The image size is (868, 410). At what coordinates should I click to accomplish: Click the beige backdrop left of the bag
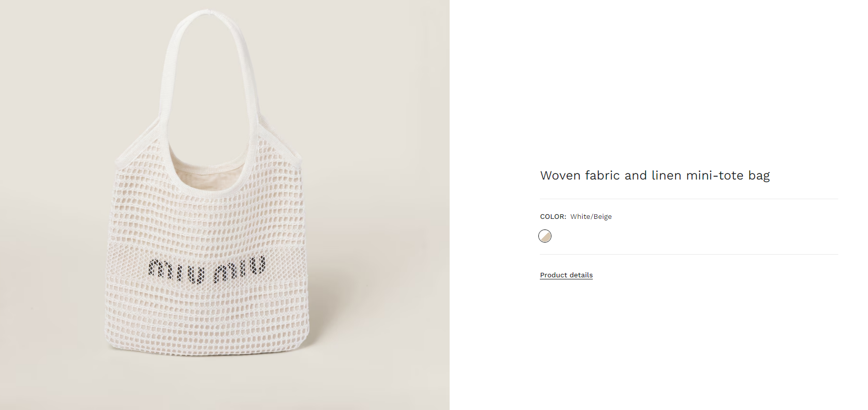[50, 202]
